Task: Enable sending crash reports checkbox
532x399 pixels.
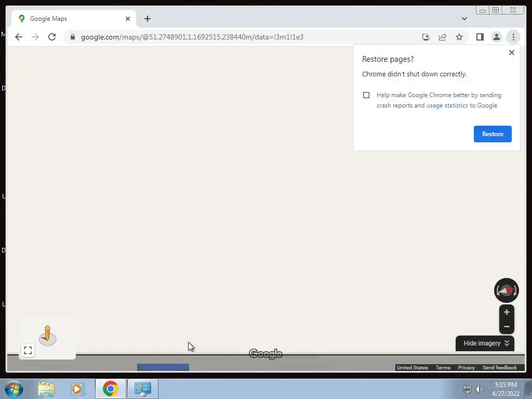Action: coord(366,95)
